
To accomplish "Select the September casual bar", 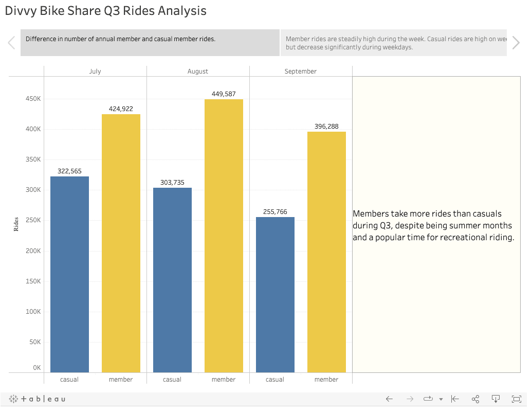I will pyautogui.click(x=275, y=295).
